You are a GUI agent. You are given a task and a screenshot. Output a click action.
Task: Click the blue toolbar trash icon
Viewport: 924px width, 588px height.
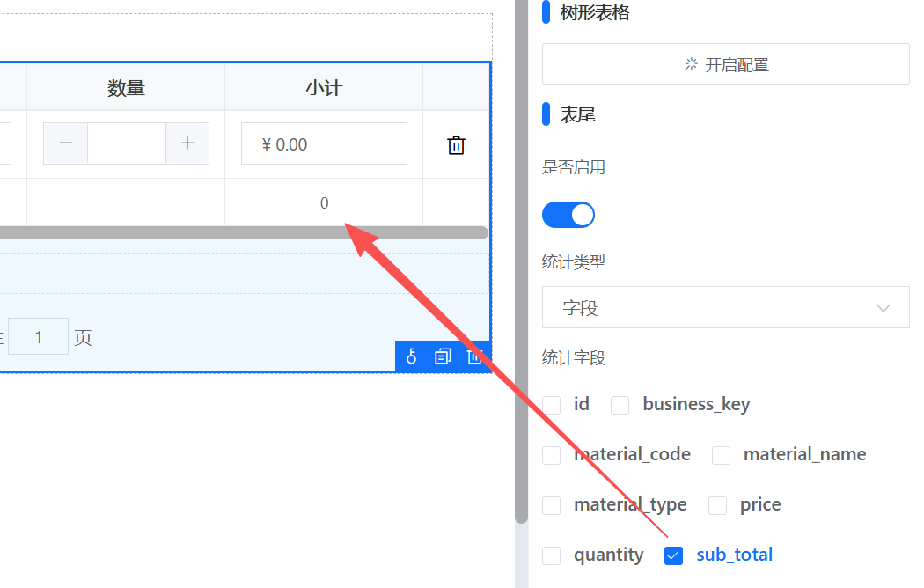[474, 356]
